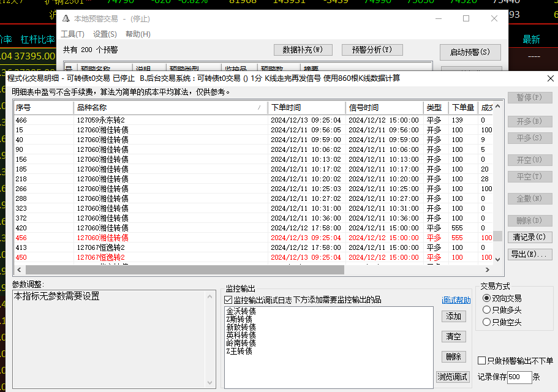Viewport: 558px width, 392px height.
Task: Click 预警分析(Y) button
Action: point(372,50)
